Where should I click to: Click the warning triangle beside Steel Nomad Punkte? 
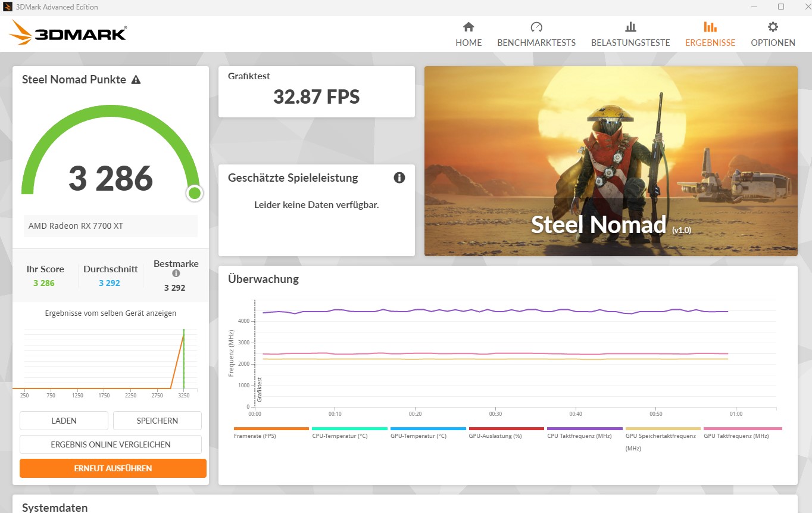pyautogui.click(x=136, y=80)
